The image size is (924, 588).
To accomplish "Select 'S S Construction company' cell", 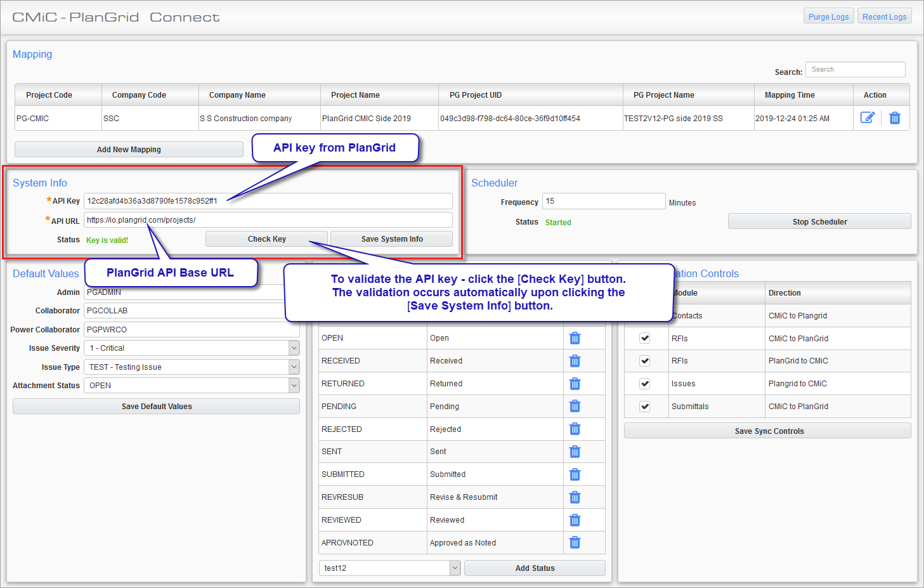I will pyautogui.click(x=260, y=118).
